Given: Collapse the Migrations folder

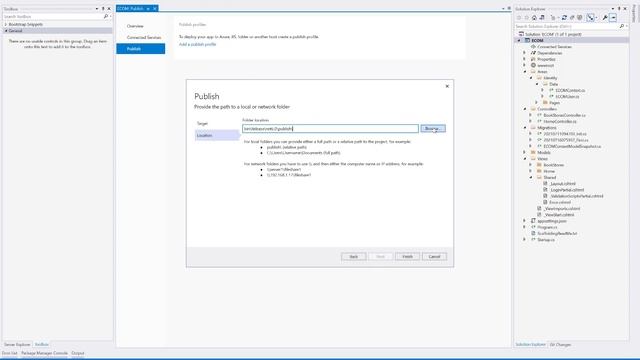Looking at the screenshot, I should pyautogui.click(x=525, y=127).
